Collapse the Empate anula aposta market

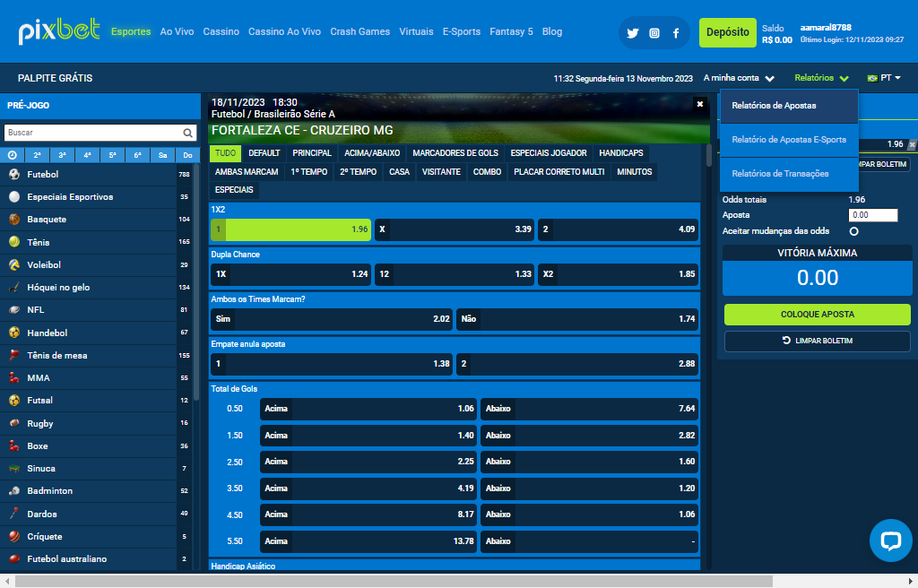click(x=455, y=344)
